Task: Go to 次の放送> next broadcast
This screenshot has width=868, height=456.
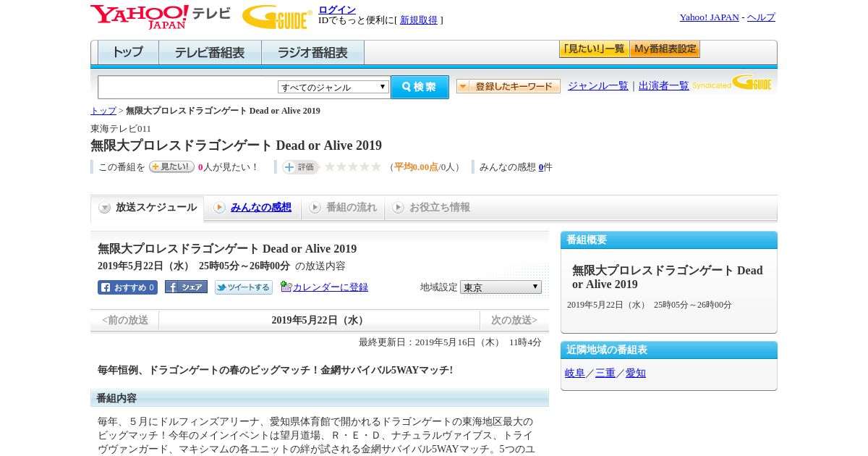Action: point(514,320)
